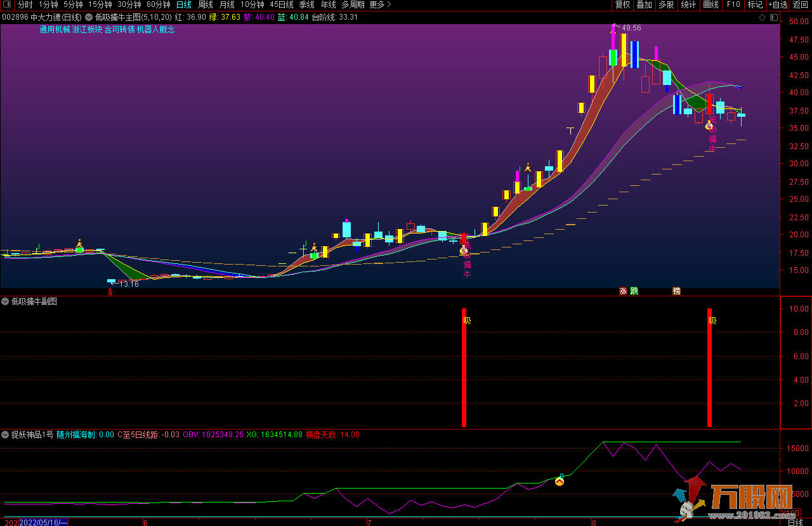Switch to 周线 weekly chart

pyautogui.click(x=206, y=4)
